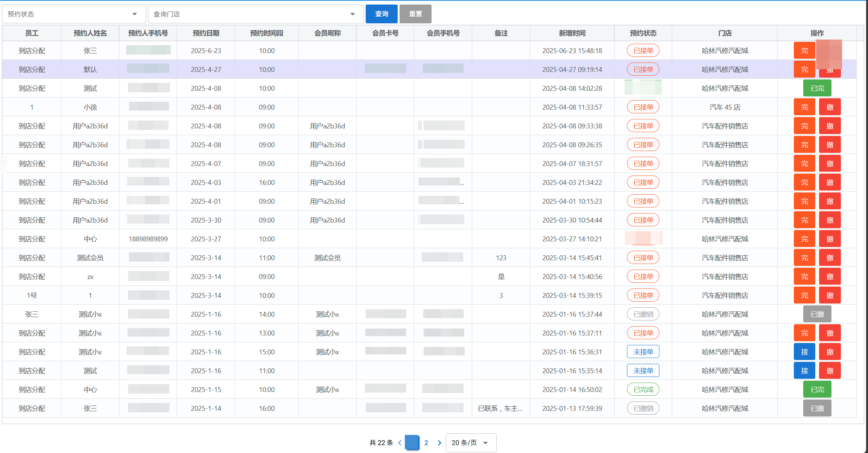
Task: Click the 新增时间 column header
Action: (572, 33)
